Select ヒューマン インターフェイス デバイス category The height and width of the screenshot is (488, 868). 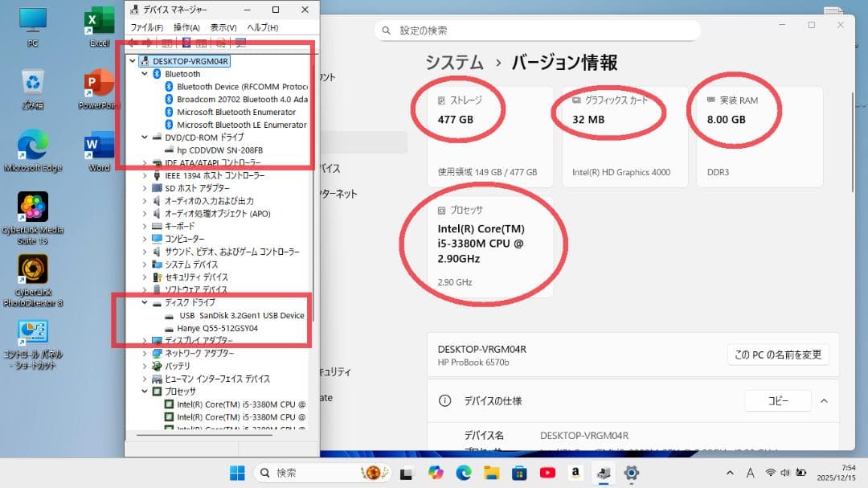[217, 379]
